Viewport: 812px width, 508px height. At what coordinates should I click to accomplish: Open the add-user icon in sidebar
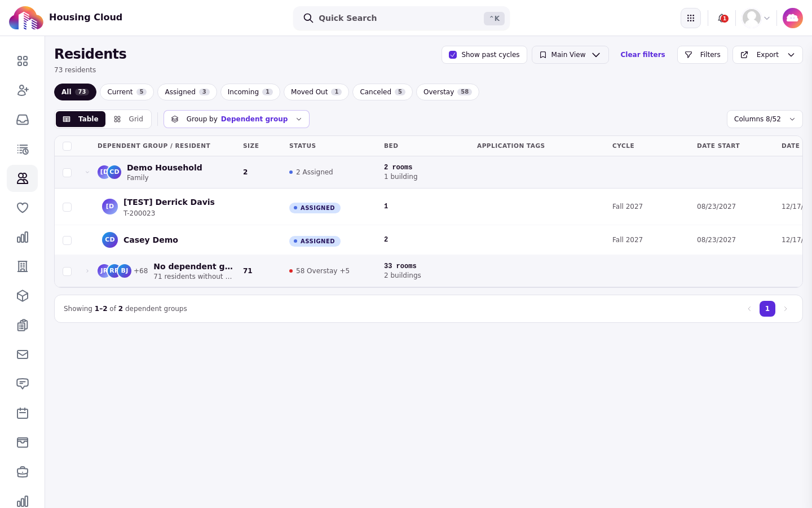click(23, 90)
